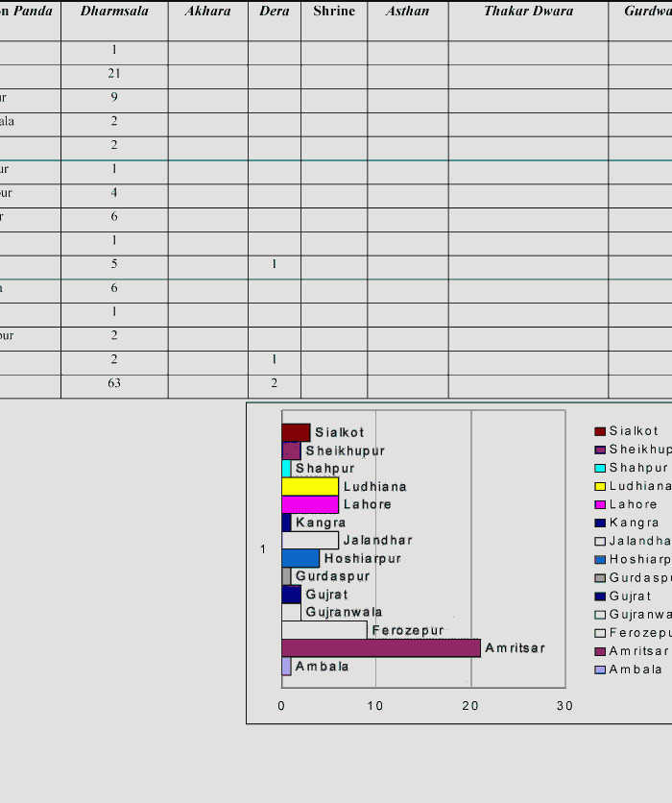The height and width of the screenshot is (803, 672).
Task: Click the Sialkot color swatch in the legend
Action: [600, 431]
